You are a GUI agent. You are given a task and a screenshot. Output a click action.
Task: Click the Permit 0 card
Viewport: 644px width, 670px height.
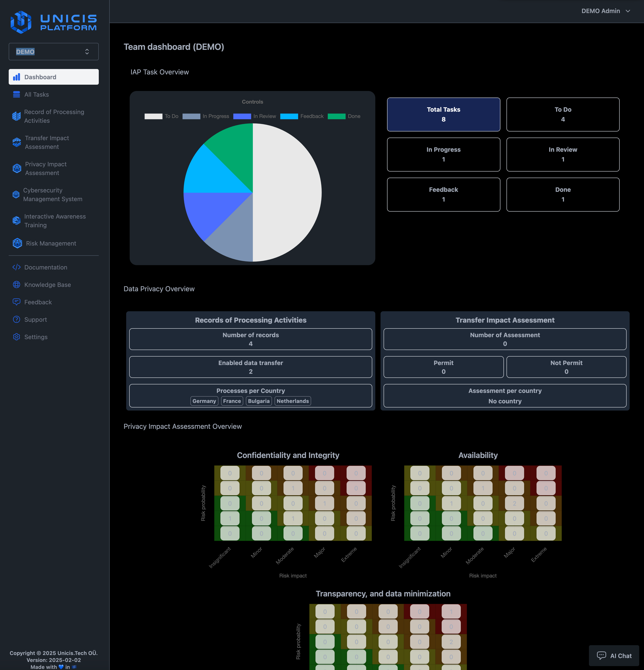point(443,367)
